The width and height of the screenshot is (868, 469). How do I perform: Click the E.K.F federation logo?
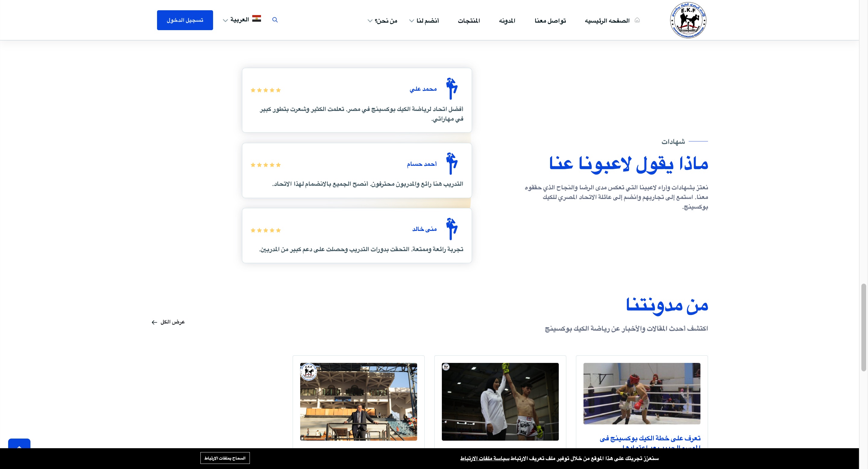pyautogui.click(x=688, y=20)
